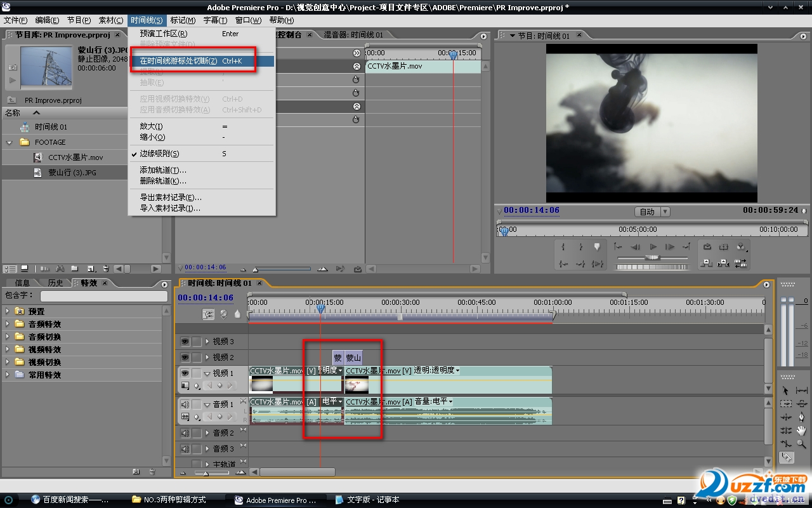Click the snap magnet icon in timeline
The image size is (812, 508).
(208, 314)
